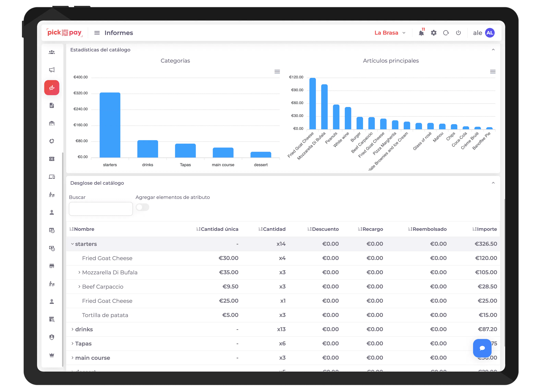The width and height of the screenshot is (543, 392).
Task: Open the settings gear icon
Action: click(x=434, y=33)
